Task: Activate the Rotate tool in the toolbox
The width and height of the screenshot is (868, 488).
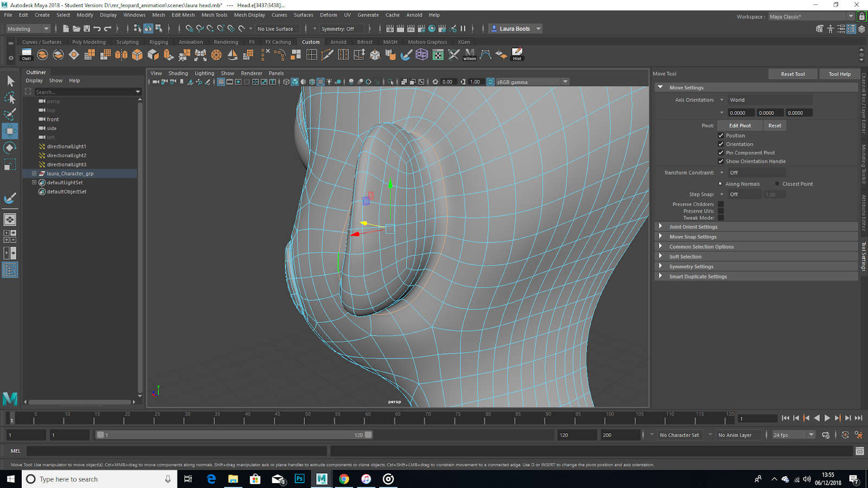Action: tap(10, 147)
